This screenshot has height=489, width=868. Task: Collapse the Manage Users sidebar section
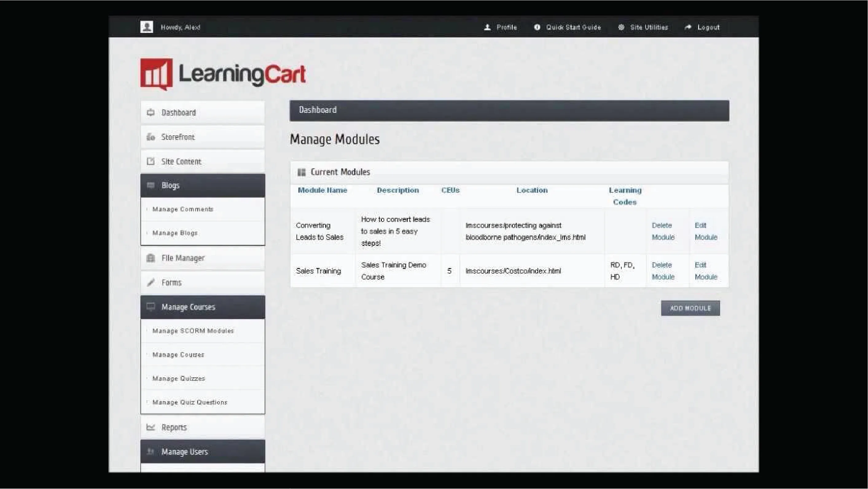[202, 452]
